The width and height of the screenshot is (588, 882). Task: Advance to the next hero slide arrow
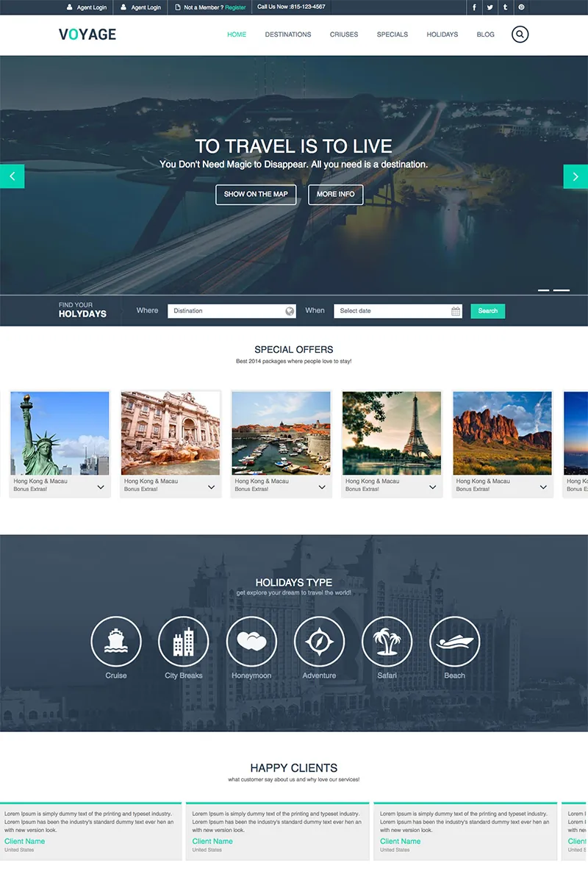(576, 176)
